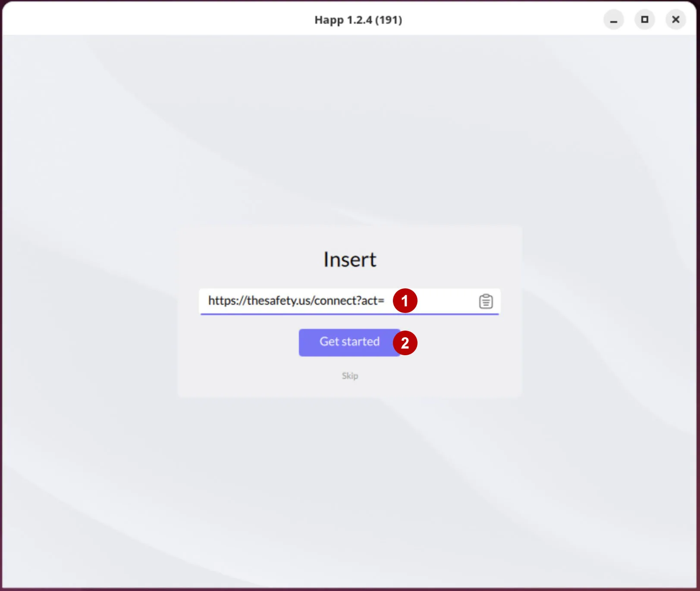This screenshot has width=700, height=591.
Task: Select the Skip link below Get started
Action: [x=350, y=375]
